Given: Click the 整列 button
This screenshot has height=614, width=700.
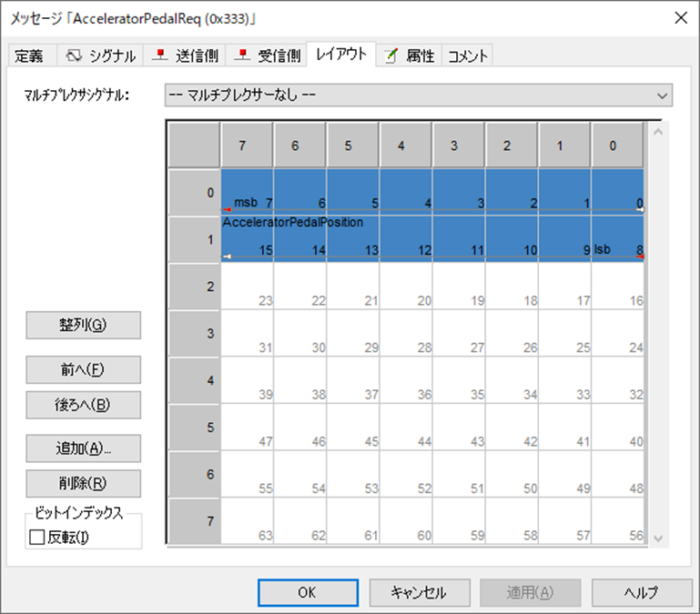Looking at the screenshot, I should pyautogui.click(x=84, y=325).
